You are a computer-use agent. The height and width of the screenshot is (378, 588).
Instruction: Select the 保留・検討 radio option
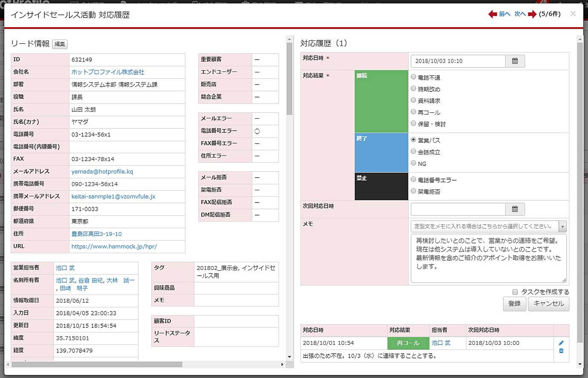coord(413,123)
